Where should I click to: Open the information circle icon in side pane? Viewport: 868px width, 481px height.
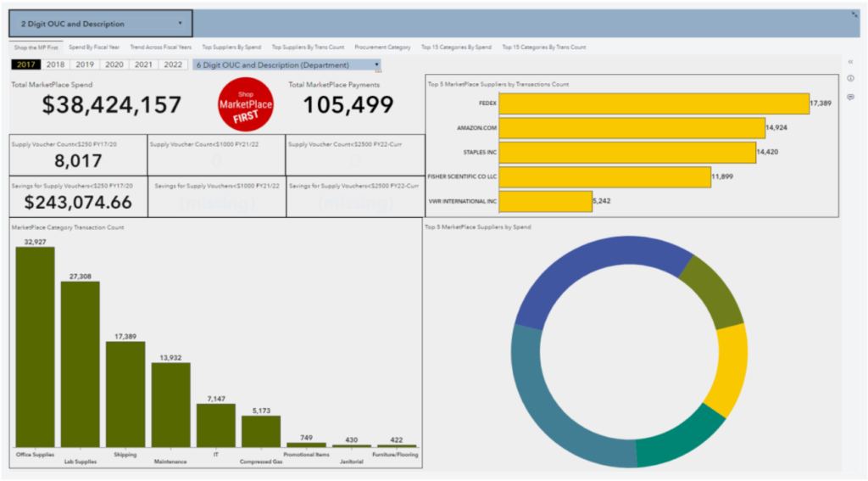pyautogui.click(x=850, y=79)
